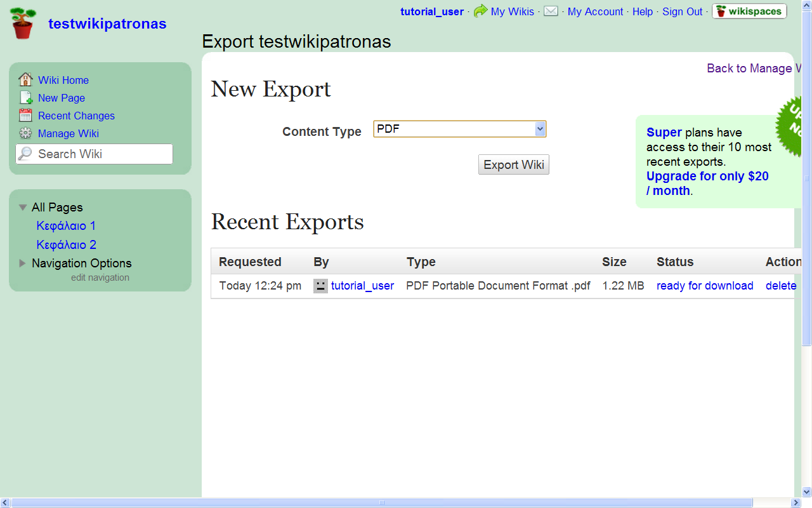Click tutorial_user link in exports table
This screenshot has height=508, width=812.
(362, 286)
